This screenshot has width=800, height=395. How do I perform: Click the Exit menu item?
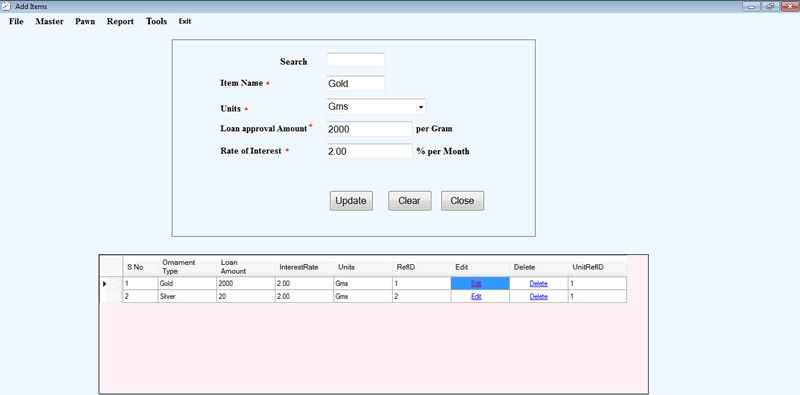click(185, 21)
